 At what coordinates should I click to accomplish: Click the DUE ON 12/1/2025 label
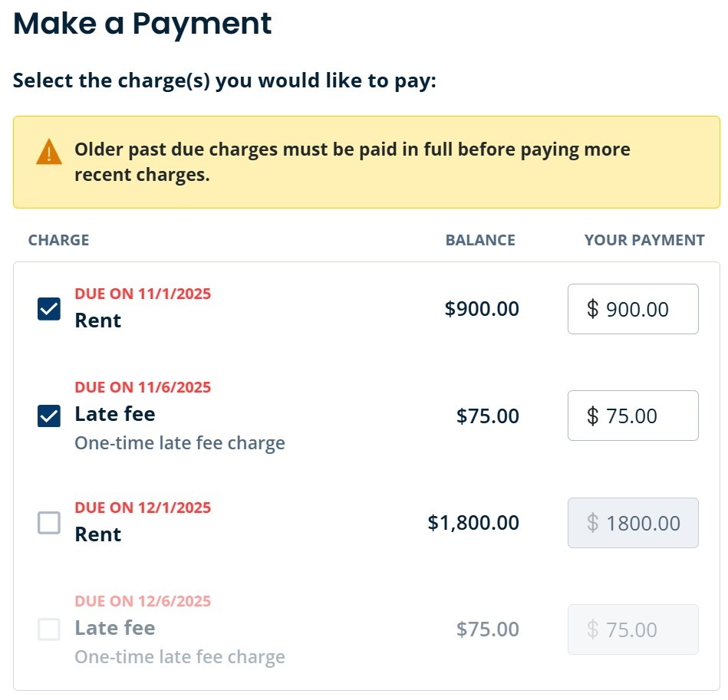pos(143,508)
